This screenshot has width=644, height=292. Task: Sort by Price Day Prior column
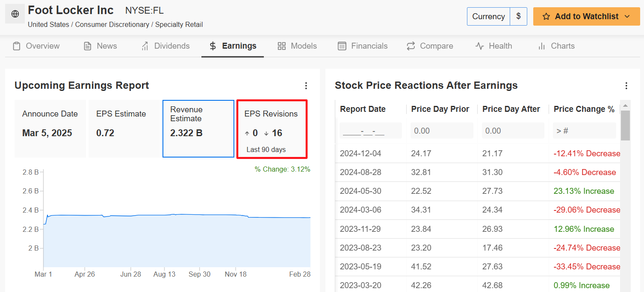[x=440, y=109]
